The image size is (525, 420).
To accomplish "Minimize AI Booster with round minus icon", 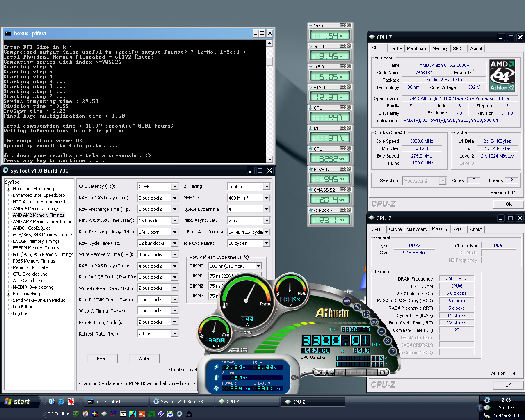I will (x=382, y=331).
